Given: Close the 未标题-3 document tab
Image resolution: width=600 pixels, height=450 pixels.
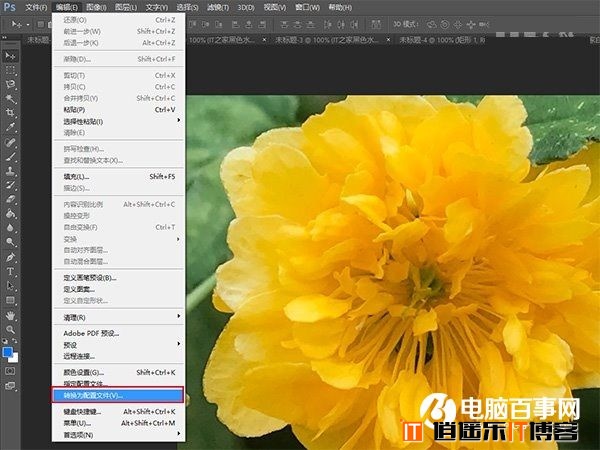Looking at the screenshot, I should pos(388,40).
